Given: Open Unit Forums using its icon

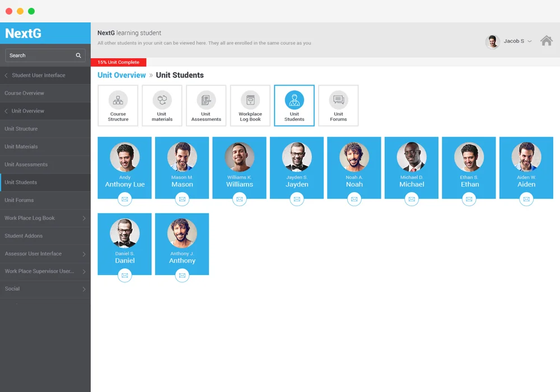Looking at the screenshot, I should [338, 105].
